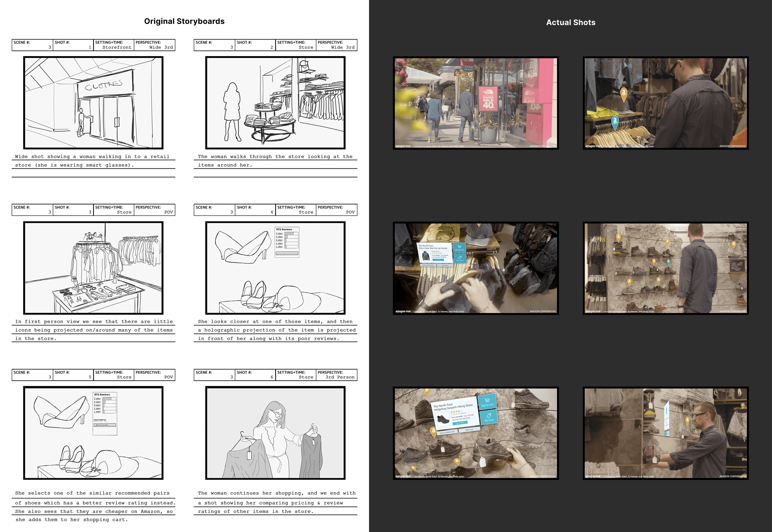The height and width of the screenshot is (532, 772).
Task: Click the star rating on the hiking shoes card
Action: (x=456, y=412)
